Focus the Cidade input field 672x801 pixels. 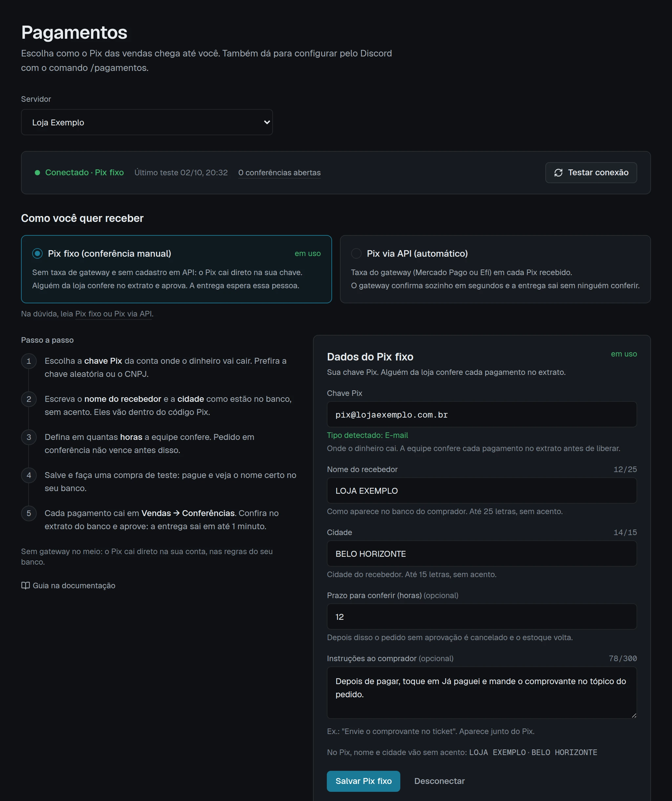(481, 554)
